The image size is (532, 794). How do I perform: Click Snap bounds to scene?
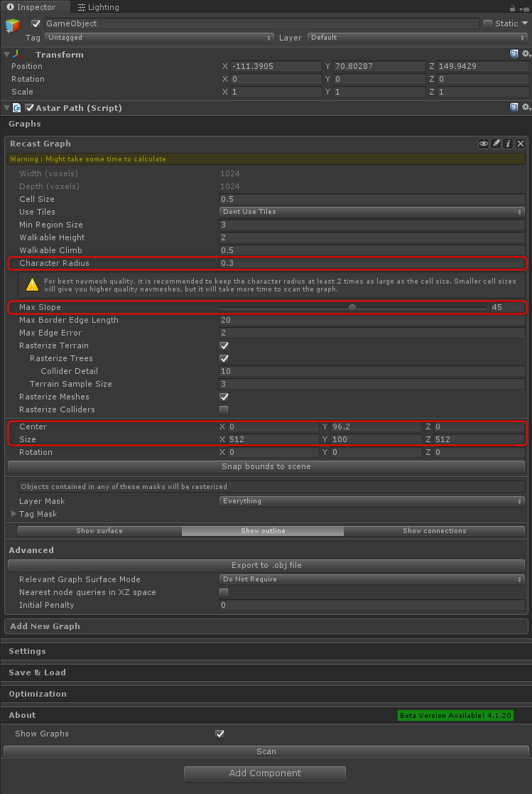pyautogui.click(x=266, y=466)
